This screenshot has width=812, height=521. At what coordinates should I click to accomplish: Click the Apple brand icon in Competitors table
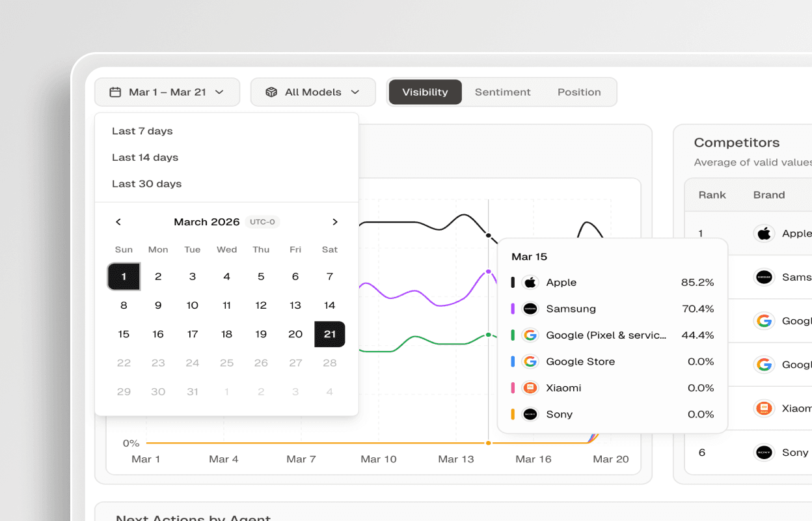point(764,233)
